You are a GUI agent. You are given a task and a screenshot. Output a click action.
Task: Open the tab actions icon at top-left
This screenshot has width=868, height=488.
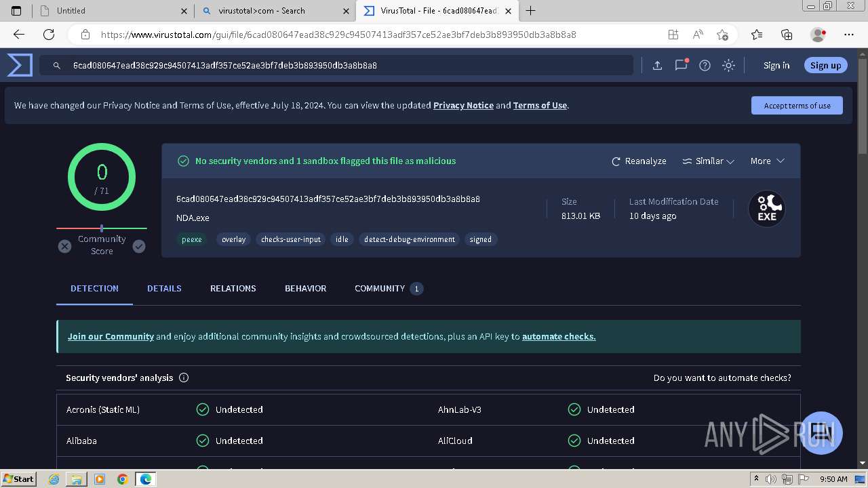[16, 11]
